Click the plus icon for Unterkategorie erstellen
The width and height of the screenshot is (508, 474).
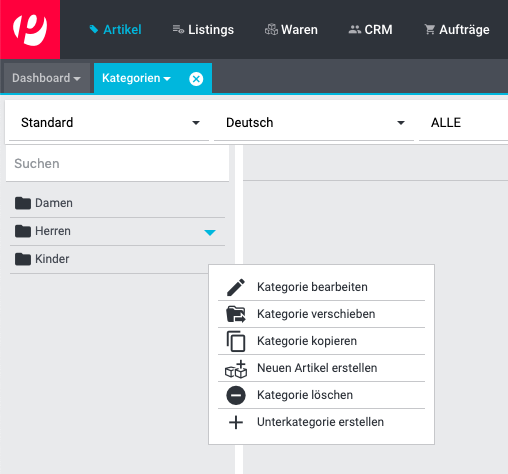point(236,422)
